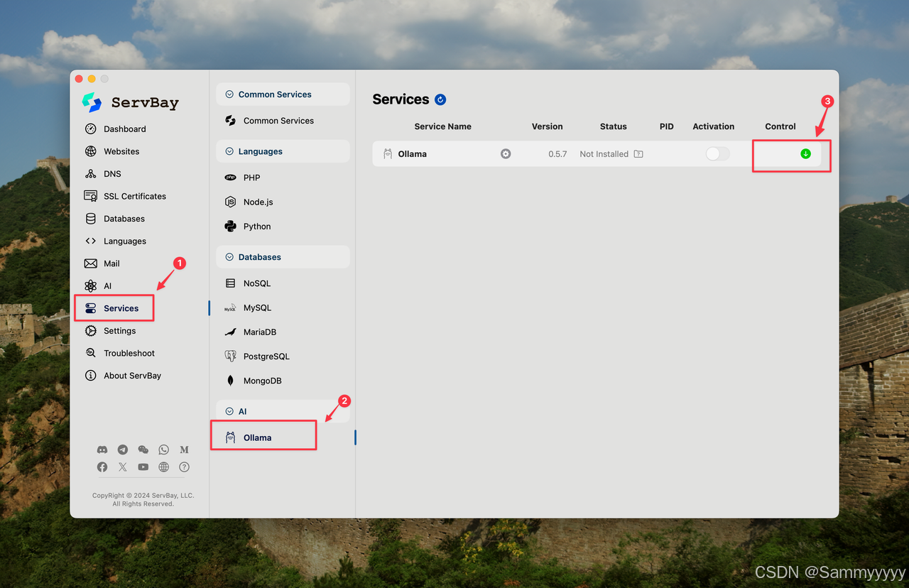Click the Services page heading
Image resolution: width=909 pixels, height=588 pixels.
point(401,99)
